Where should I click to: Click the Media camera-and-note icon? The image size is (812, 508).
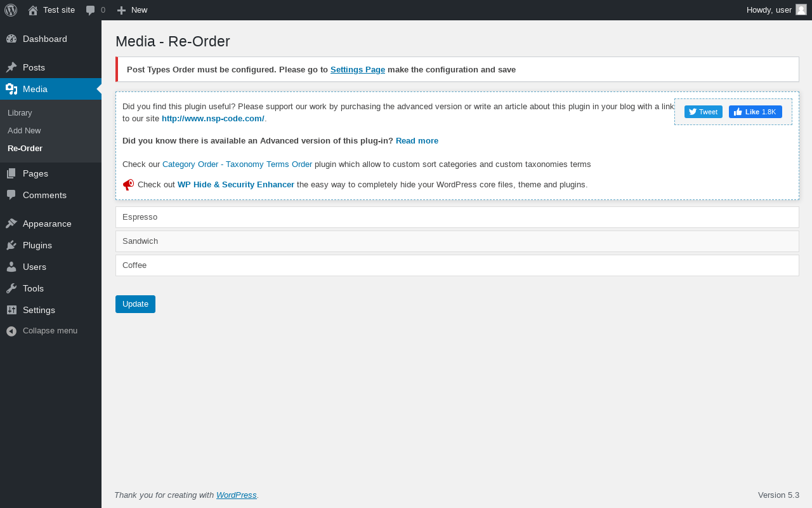(x=11, y=89)
